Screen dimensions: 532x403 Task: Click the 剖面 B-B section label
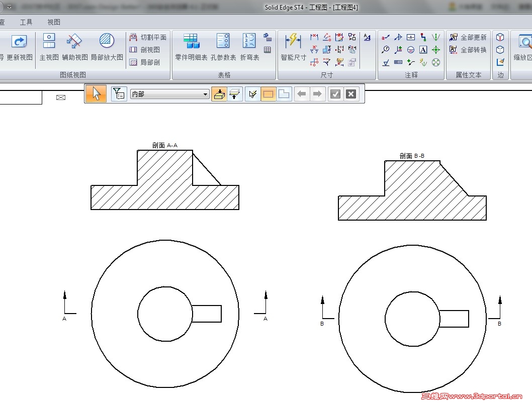pyautogui.click(x=412, y=156)
